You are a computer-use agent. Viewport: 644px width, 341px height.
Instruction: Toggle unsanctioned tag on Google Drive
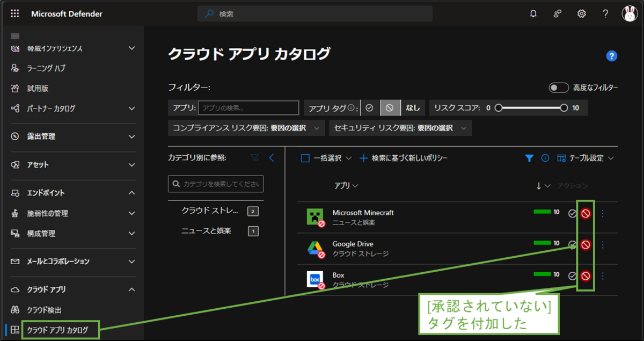coord(586,245)
